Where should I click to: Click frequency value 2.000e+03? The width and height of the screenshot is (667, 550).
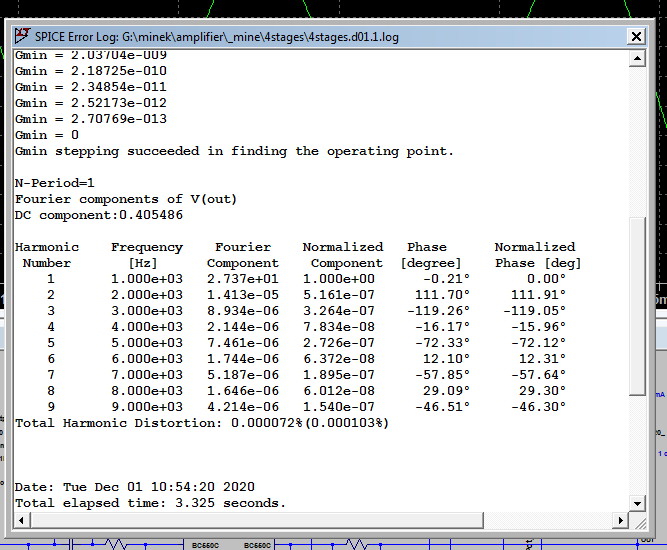click(147, 295)
